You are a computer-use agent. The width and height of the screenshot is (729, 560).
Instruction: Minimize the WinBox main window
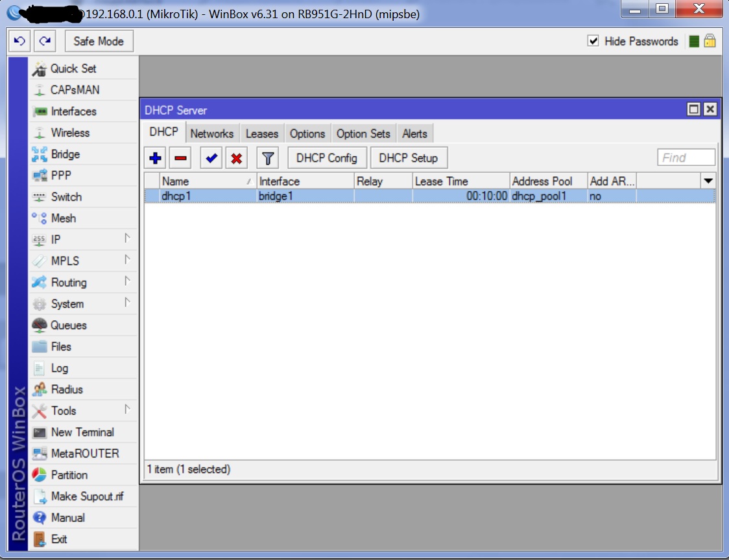coord(635,9)
